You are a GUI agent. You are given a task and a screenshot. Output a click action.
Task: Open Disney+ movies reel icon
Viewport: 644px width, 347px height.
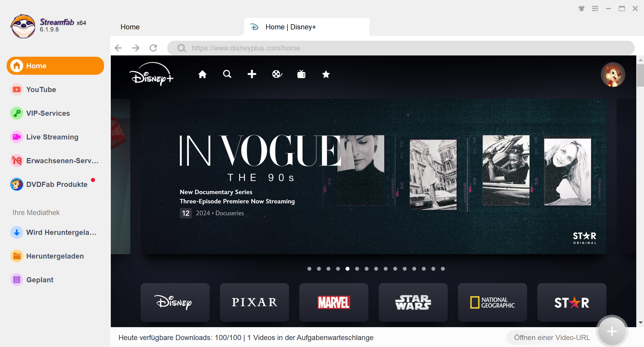(x=277, y=74)
